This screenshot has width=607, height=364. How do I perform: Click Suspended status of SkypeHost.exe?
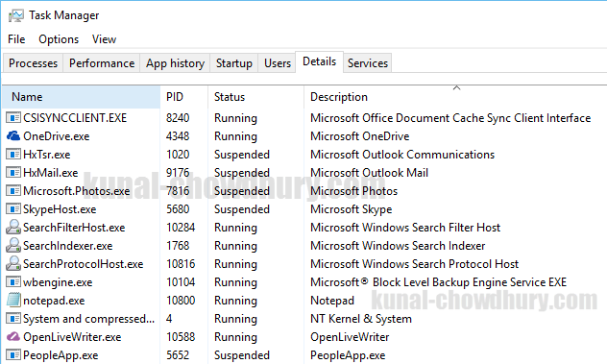tap(242, 209)
